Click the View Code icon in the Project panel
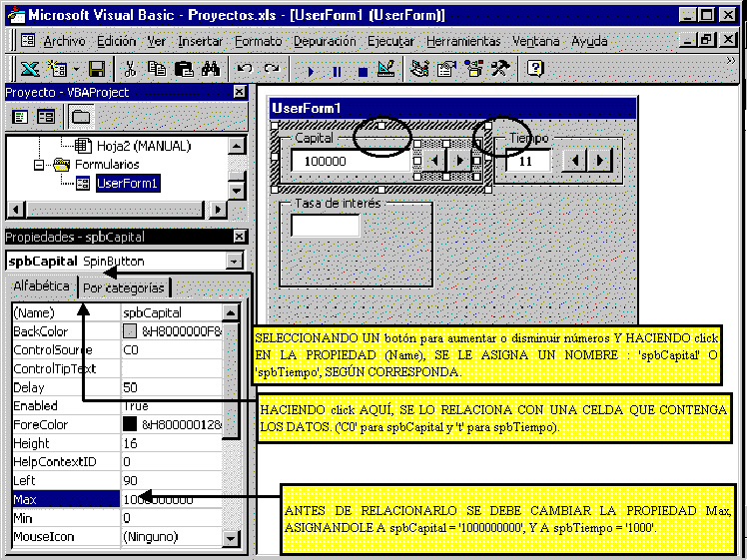Screen dimensions: 747x560 [20, 117]
